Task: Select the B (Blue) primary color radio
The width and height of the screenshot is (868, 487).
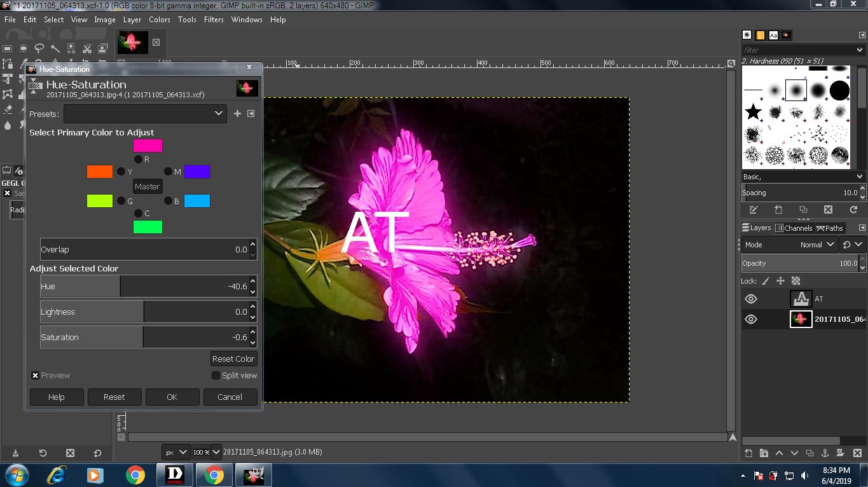Action: click(168, 201)
